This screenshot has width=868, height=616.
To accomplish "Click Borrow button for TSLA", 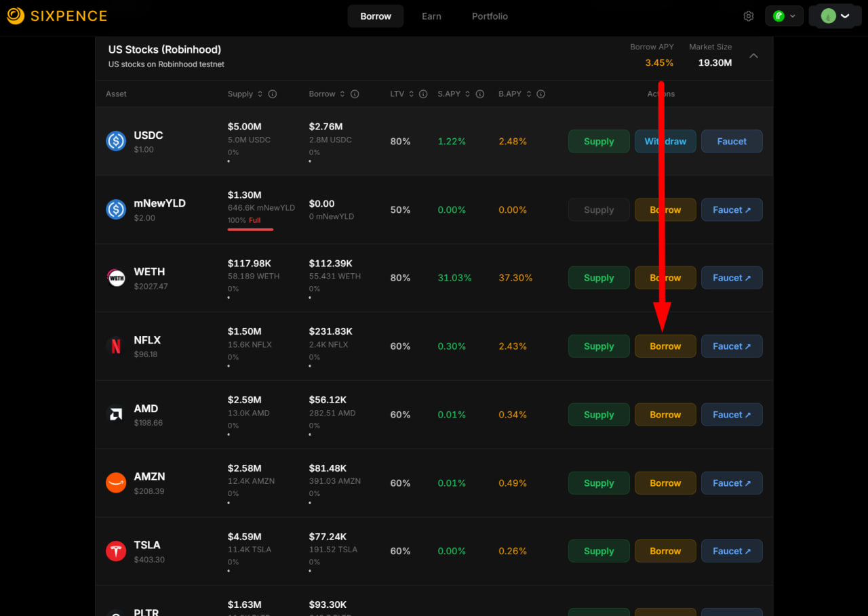I will tap(665, 551).
